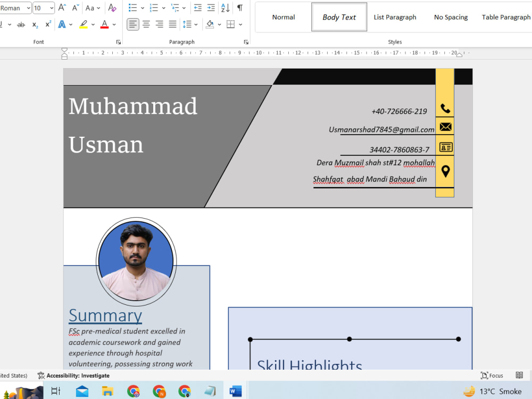Increase paragraph indent

[211, 8]
